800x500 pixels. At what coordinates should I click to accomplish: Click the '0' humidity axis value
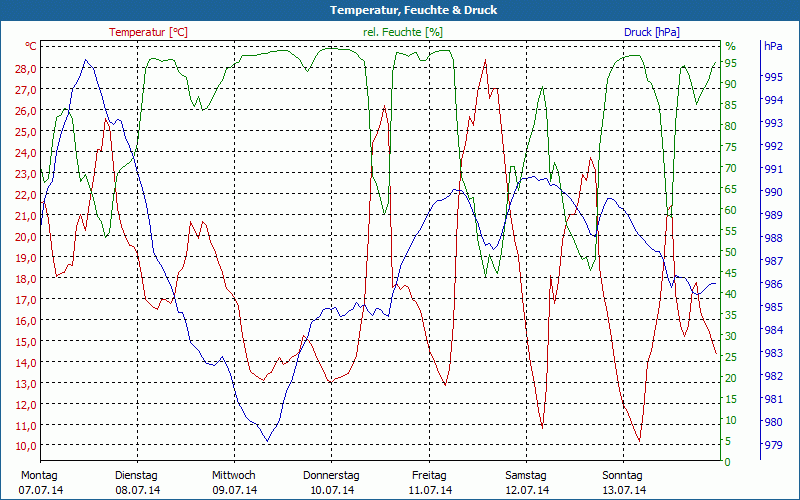[728, 462]
